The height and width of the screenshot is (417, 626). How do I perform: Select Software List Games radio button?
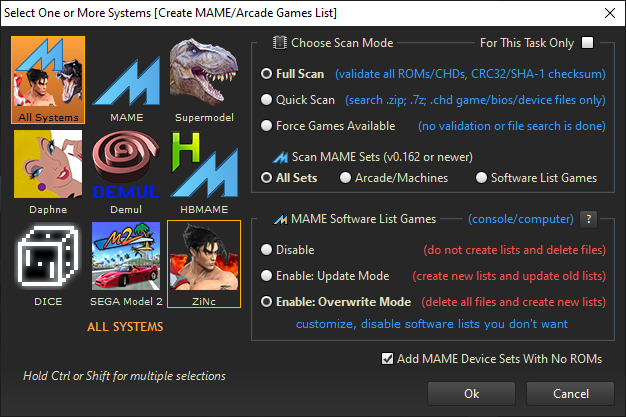point(481,178)
